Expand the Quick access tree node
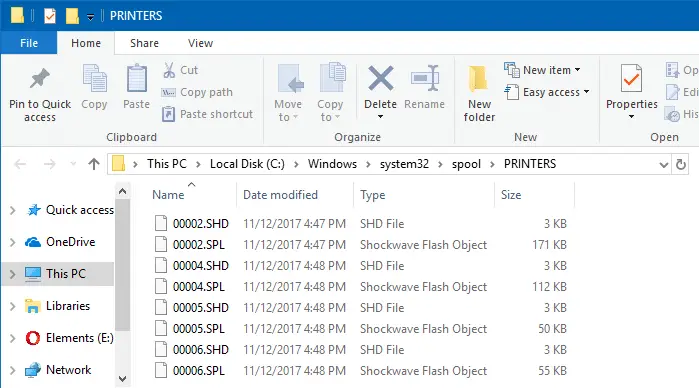Screen dimensions: 699x388 coord(12,210)
